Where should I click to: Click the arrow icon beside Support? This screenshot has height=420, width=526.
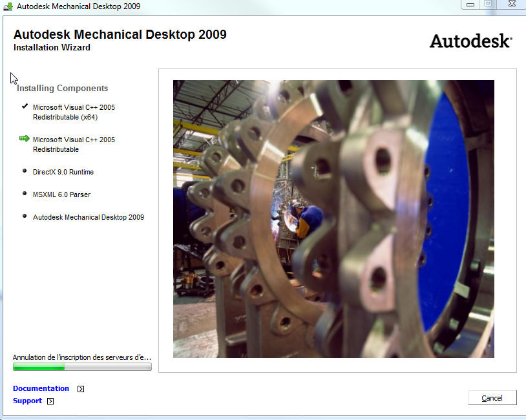(x=50, y=401)
